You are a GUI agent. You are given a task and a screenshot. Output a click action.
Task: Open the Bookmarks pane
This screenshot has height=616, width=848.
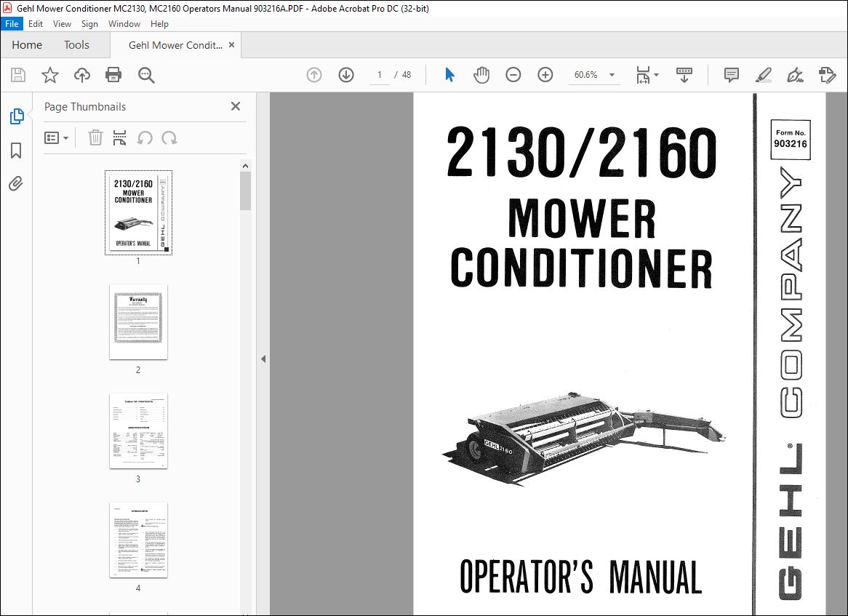pyautogui.click(x=16, y=151)
